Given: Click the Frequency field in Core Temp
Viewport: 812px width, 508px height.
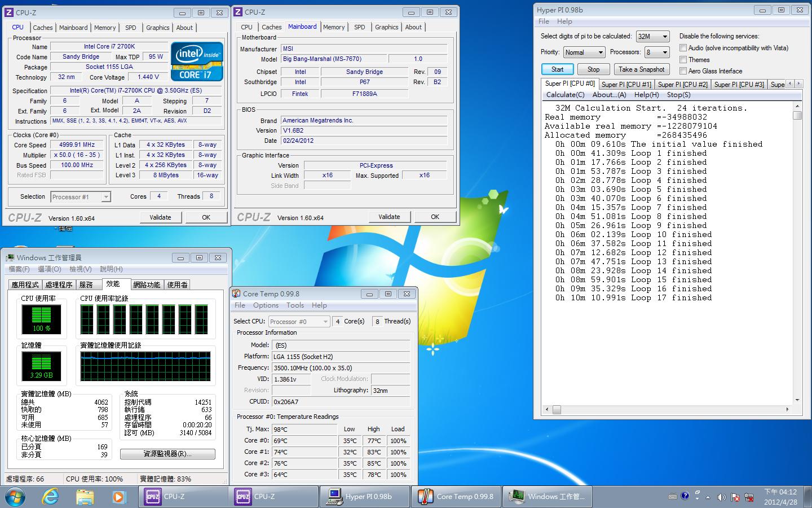Looking at the screenshot, I should 341,368.
